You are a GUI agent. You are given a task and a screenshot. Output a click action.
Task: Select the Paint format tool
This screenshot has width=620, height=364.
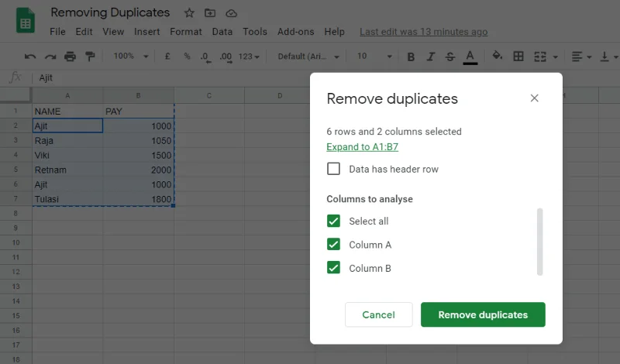coord(90,57)
